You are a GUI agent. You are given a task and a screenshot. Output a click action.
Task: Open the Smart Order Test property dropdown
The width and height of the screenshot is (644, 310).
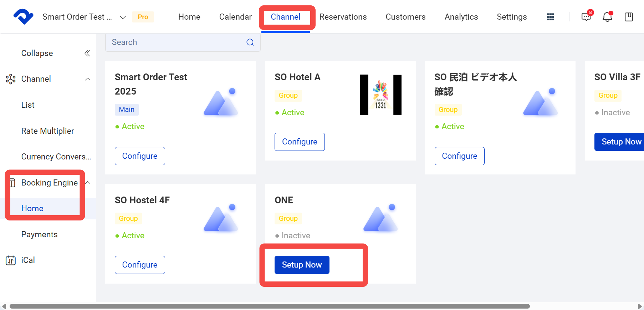pos(123,17)
